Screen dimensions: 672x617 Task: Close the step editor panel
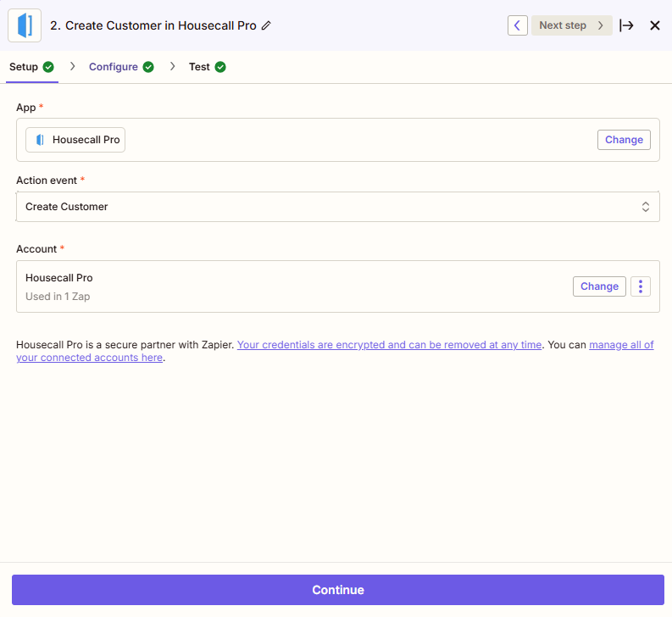(654, 25)
